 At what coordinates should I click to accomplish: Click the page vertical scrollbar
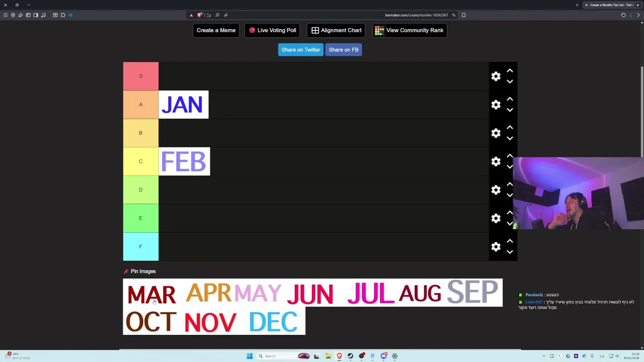[641, 111]
